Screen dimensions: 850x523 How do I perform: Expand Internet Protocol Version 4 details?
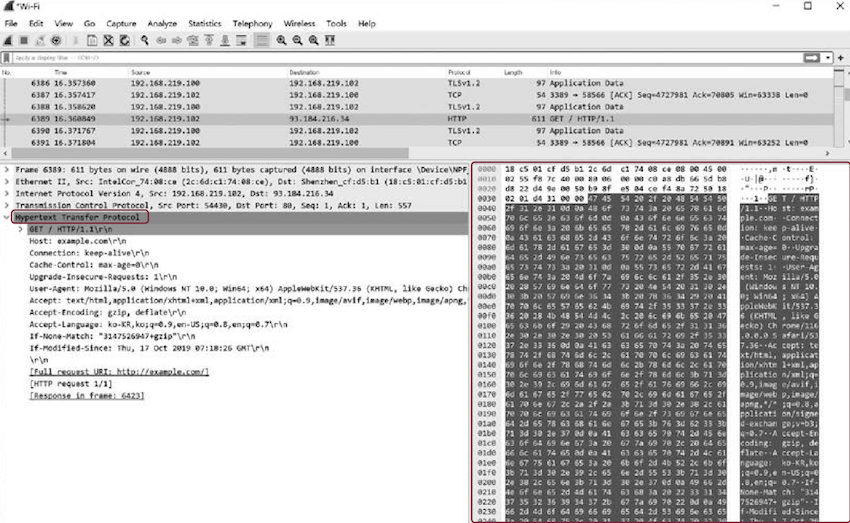coord(7,193)
